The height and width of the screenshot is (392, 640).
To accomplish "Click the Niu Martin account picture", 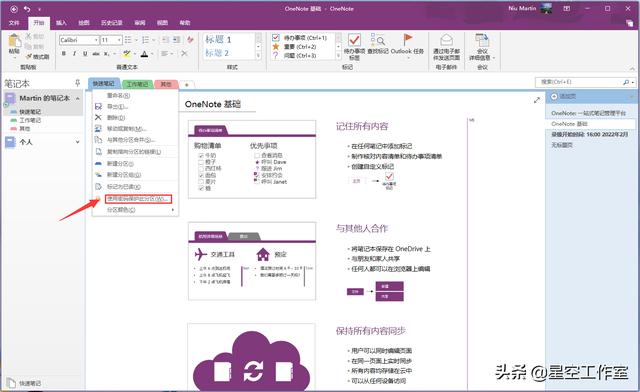I will tap(546, 8).
